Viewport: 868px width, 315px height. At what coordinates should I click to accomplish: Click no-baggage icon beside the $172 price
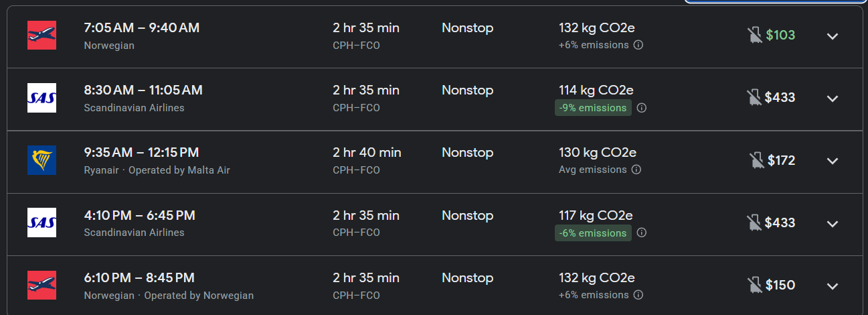757,161
